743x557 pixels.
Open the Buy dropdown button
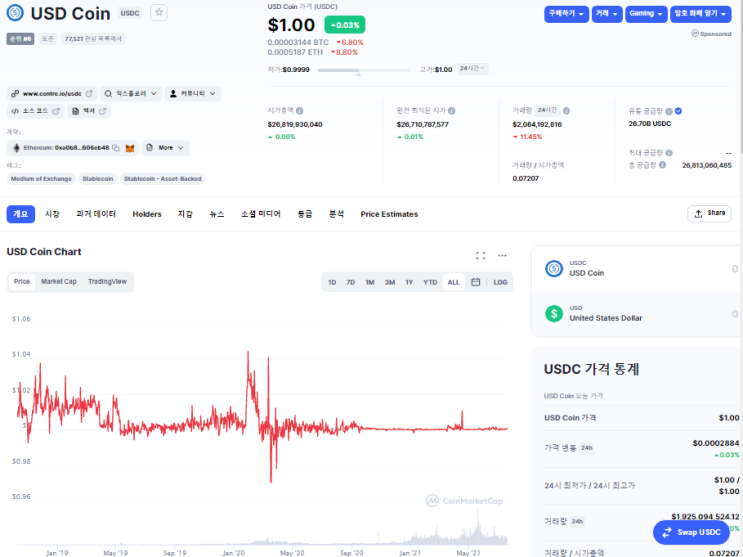(x=567, y=14)
